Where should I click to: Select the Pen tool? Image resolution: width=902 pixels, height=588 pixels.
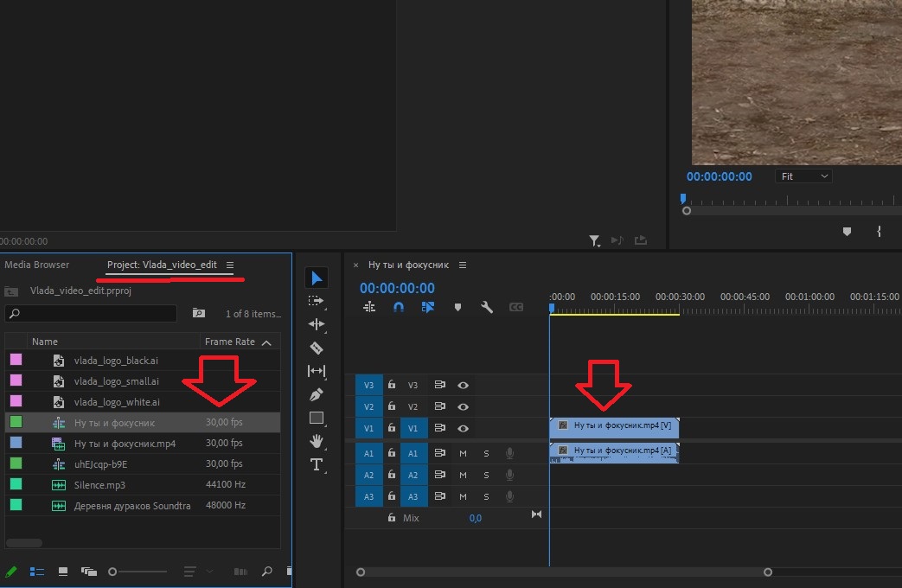(317, 394)
